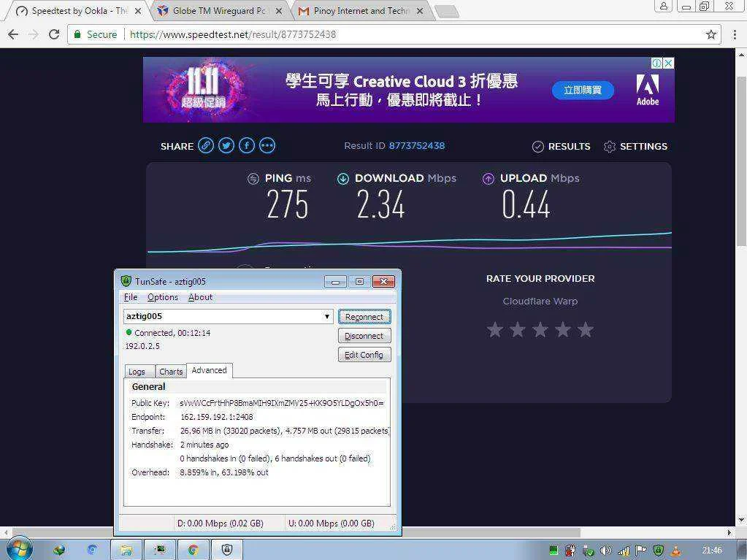
Task: Click the browser address bar URL
Action: point(233,34)
